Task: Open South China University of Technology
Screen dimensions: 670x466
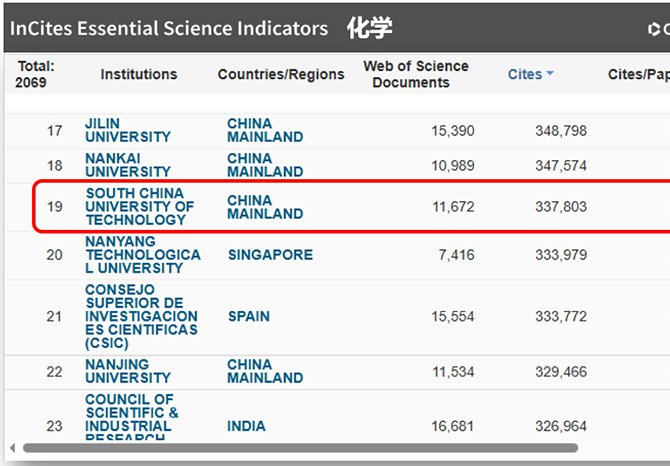Action: point(140,207)
